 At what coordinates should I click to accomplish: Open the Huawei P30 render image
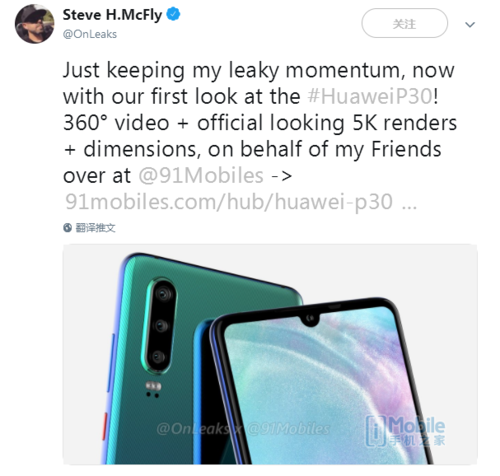pyautogui.click(x=270, y=354)
